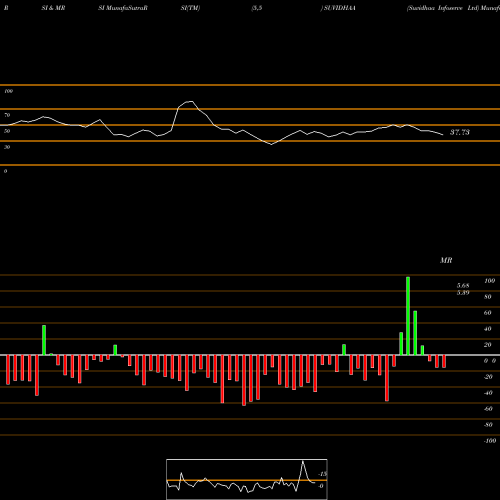
Task: Click the tallest green MR histogram bar
Action: (408, 316)
